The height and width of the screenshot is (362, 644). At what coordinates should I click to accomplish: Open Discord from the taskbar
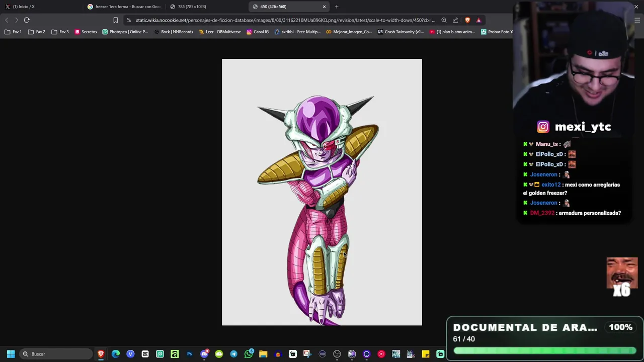click(204, 354)
